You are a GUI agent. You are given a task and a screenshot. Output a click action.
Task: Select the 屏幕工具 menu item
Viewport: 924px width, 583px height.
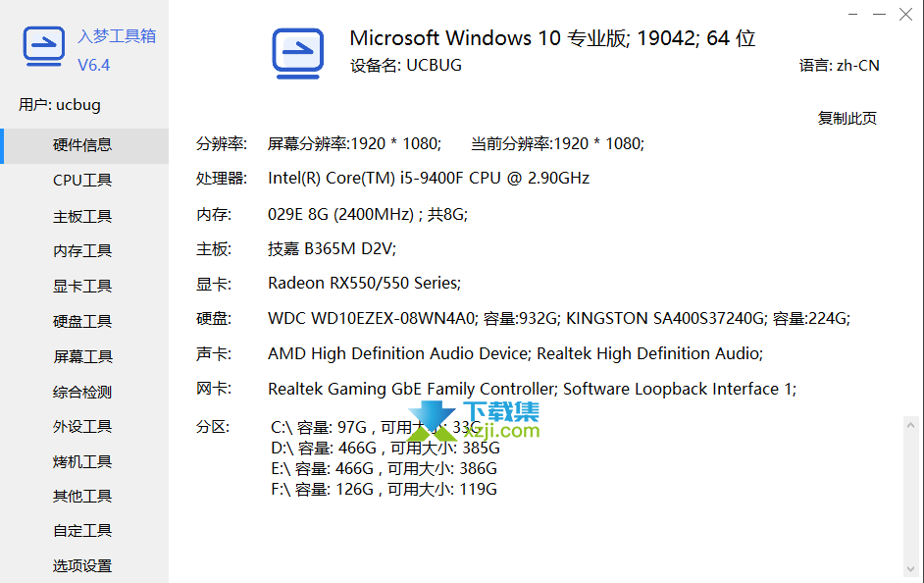pyautogui.click(x=84, y=356)
